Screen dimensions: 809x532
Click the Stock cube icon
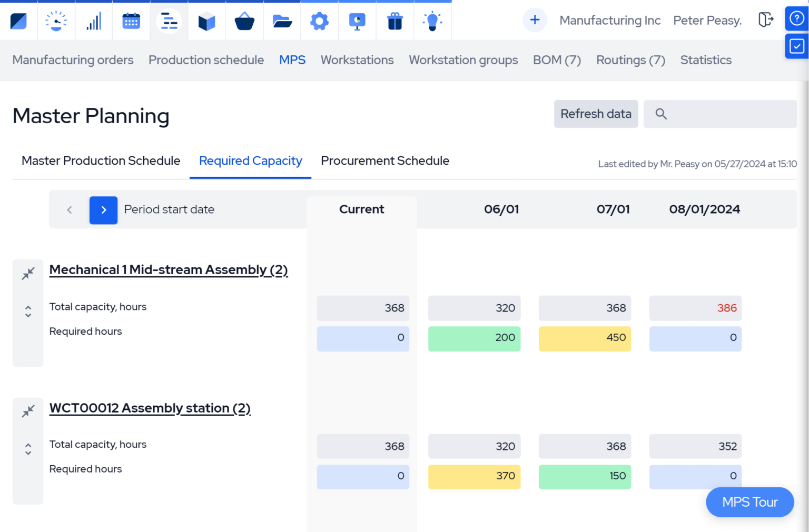pos(206,21)
